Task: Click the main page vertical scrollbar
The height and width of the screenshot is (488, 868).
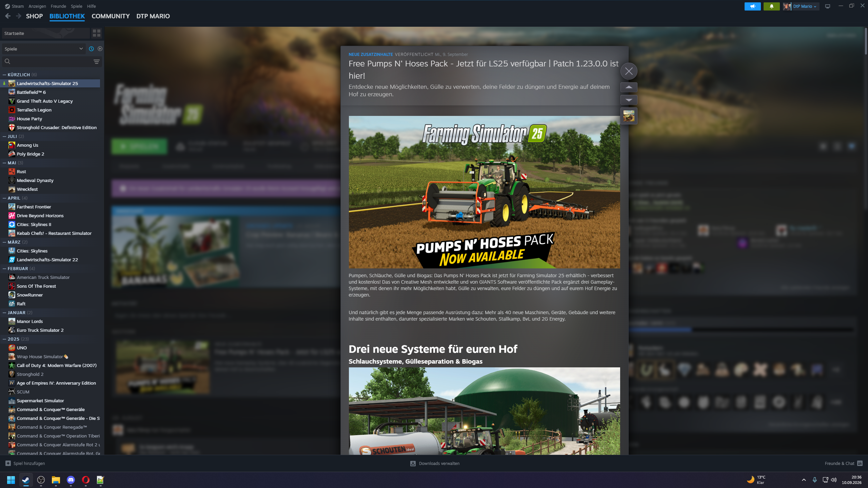Action: [866, 41]
